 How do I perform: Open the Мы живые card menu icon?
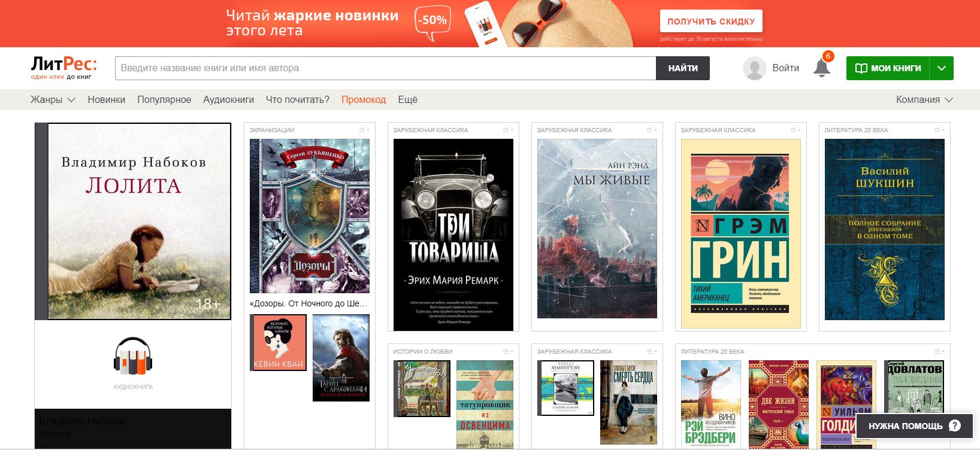(x=652, y=130)
